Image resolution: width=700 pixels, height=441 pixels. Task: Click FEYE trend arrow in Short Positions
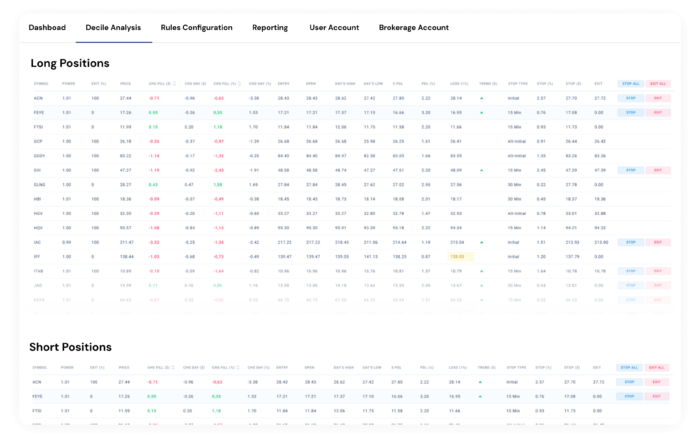480,396
